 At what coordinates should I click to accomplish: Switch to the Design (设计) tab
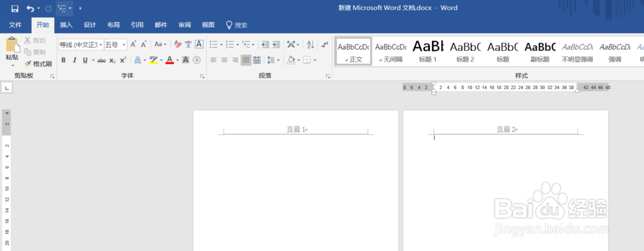click(90, 25)
